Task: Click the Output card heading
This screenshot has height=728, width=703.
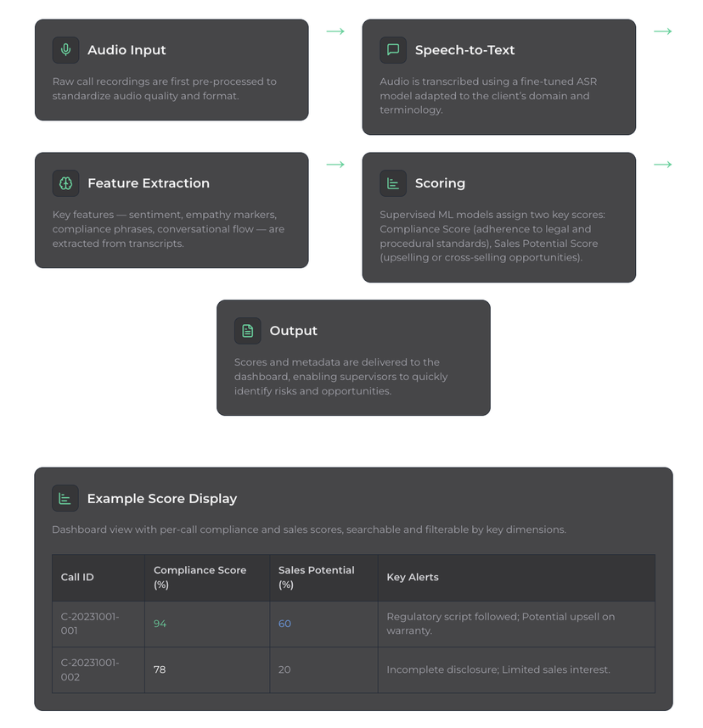Action: click(294, 331)
